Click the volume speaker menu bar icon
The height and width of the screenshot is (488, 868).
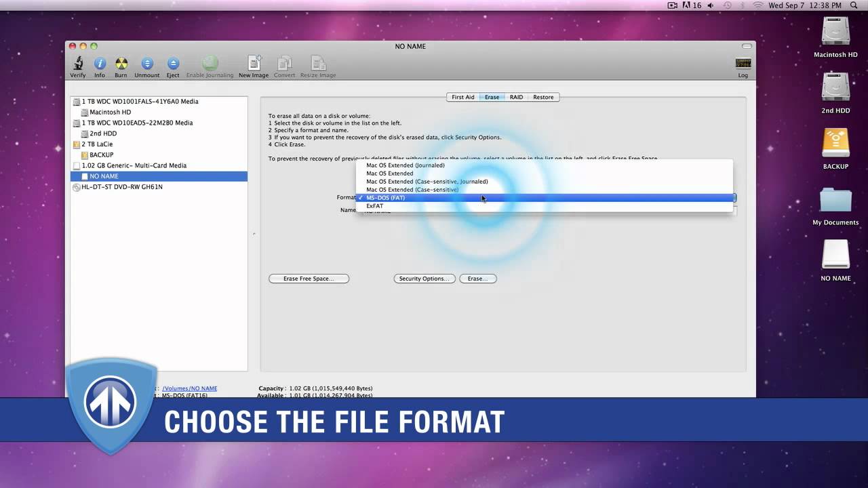point(709,5)
